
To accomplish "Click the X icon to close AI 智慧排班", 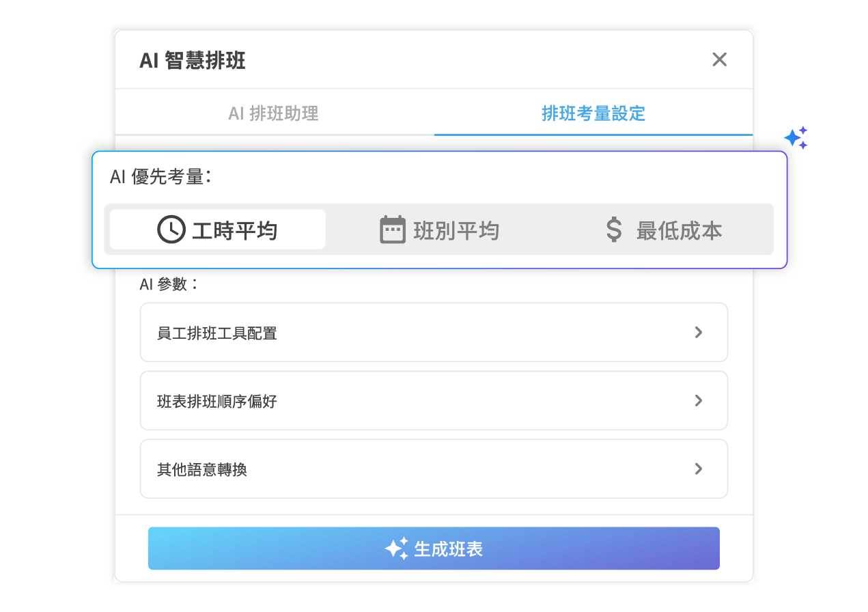I will pyautogui.click(x=719, y=60).
